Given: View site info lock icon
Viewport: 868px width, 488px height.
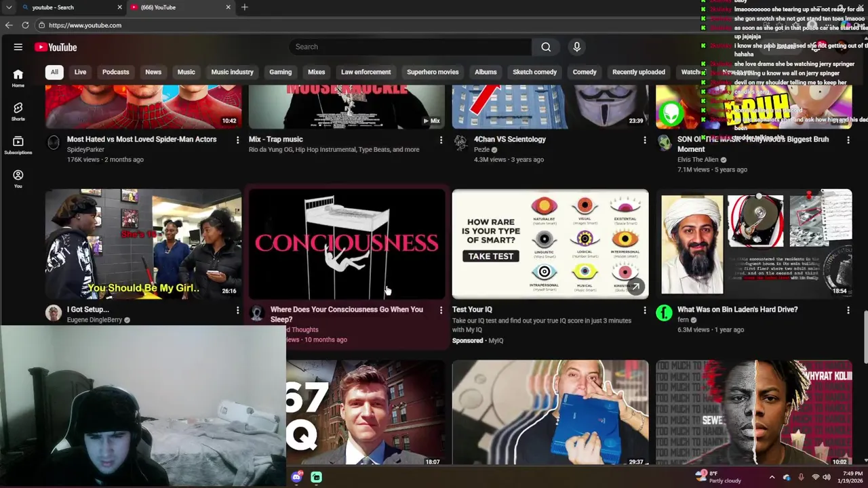Looking at the screenshot, I should coord(41,25).
